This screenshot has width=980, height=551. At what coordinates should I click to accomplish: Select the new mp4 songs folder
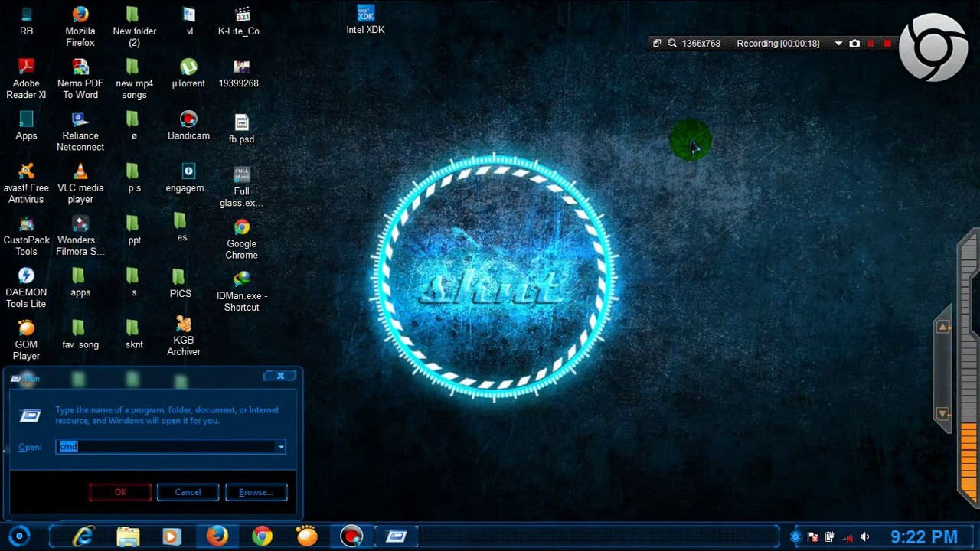pyautogui.click(x=134, y=79)
